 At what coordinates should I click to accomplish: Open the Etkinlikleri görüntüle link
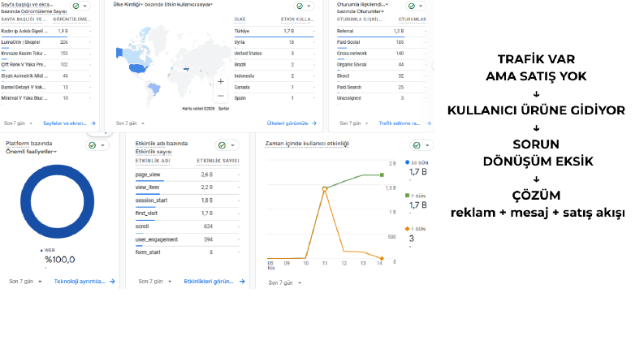click(209, 282)
